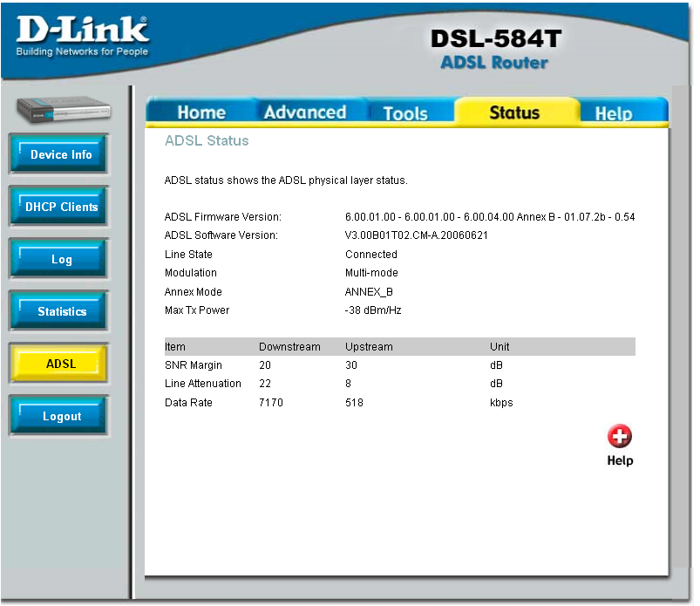Click the SNR Margin row label
The width and height of the screenshot is (700, 606).
pos(194,364)
